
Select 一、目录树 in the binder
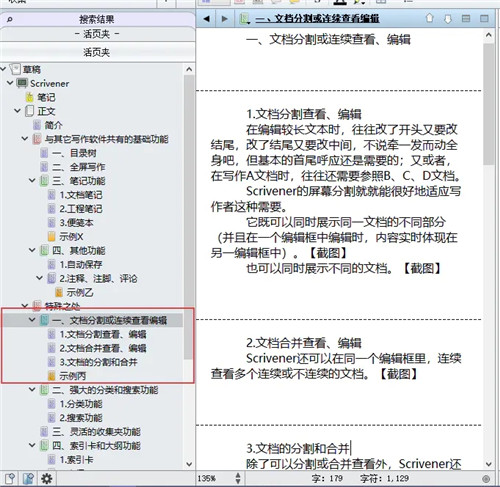pyautogui.click(x=74, y=153)
